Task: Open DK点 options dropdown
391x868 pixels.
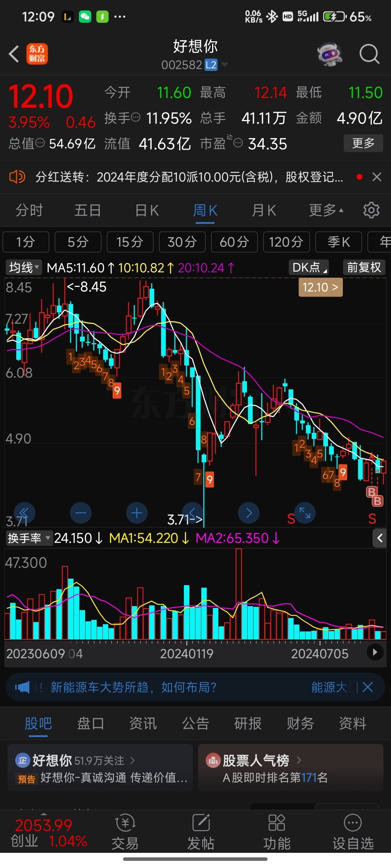Action: [308, 268]
